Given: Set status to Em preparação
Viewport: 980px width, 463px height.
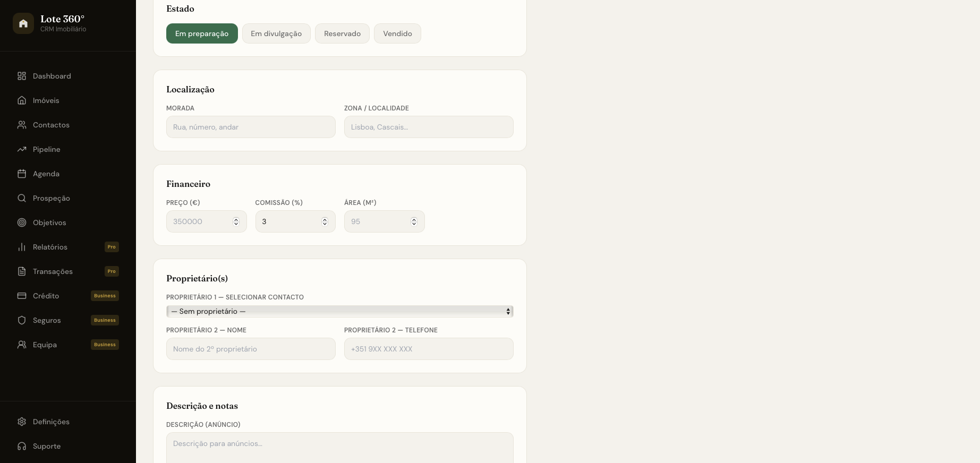Looking at the screenshot, I should coord(202,33).
